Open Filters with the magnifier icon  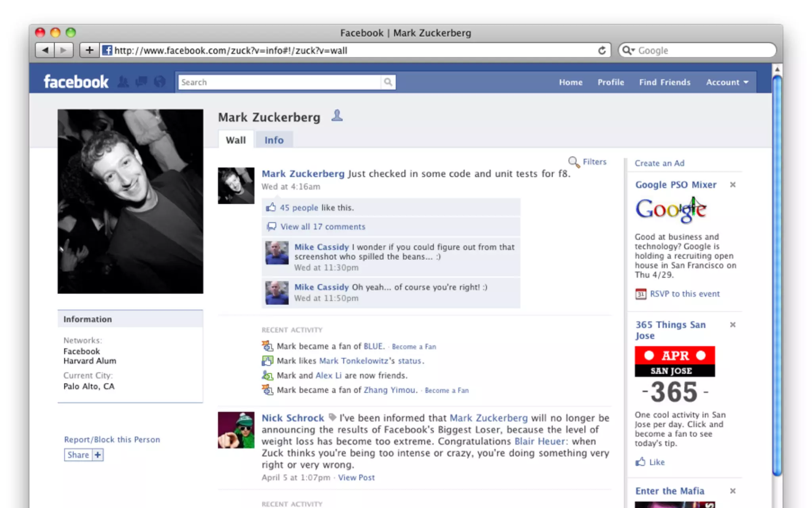coord(574,162)
